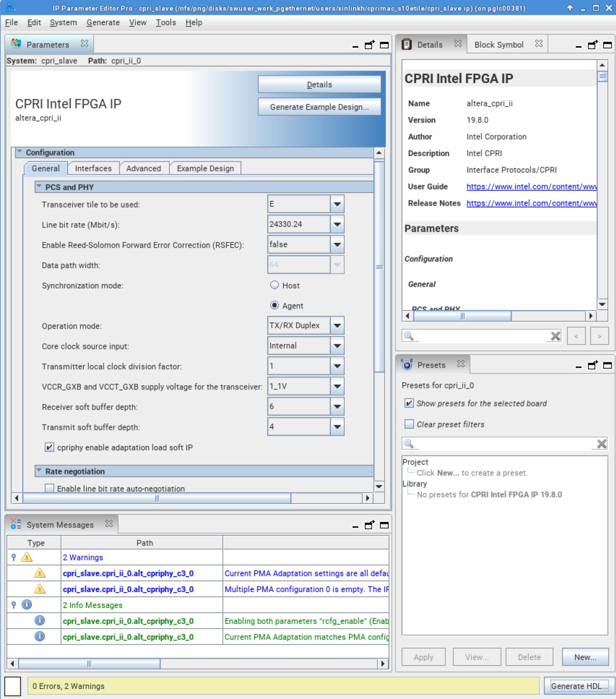Detach the System Messages panel

tap(370, 525)
